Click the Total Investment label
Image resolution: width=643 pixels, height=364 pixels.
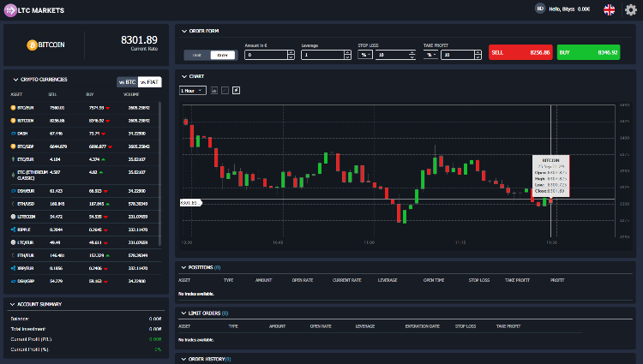coord(28,329)
